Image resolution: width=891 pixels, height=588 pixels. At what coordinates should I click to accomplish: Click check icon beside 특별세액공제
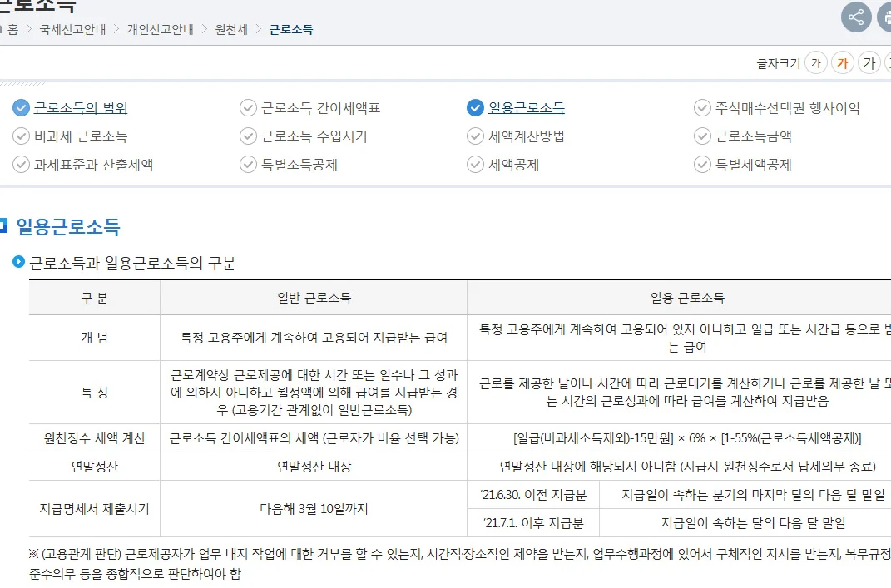(702, 164)
